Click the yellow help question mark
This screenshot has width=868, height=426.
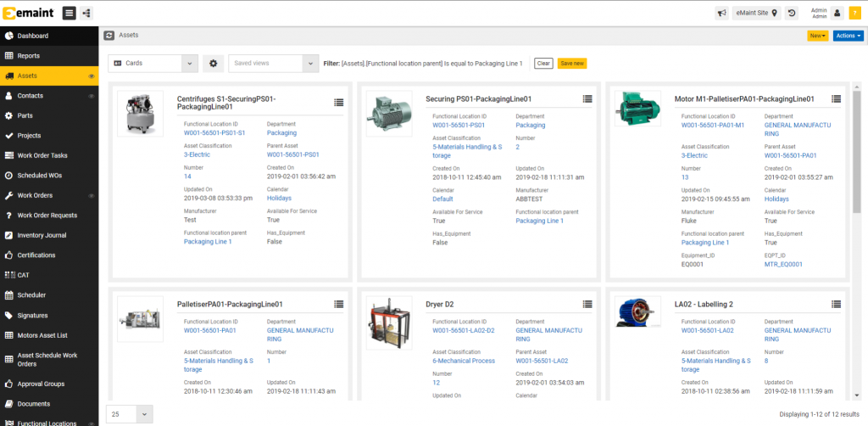coord(855,13)
